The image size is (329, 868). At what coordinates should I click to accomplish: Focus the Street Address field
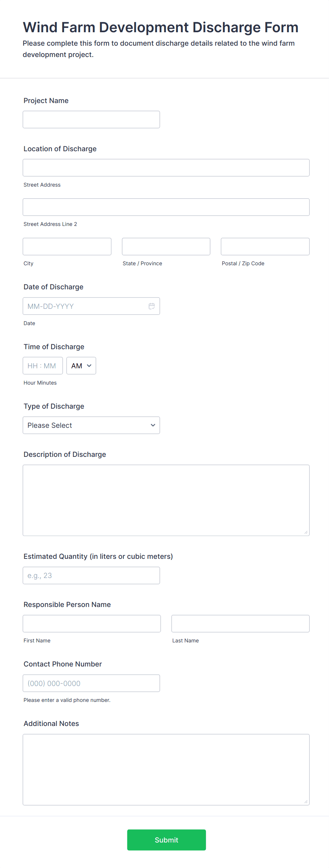click(x=166, y=168)
